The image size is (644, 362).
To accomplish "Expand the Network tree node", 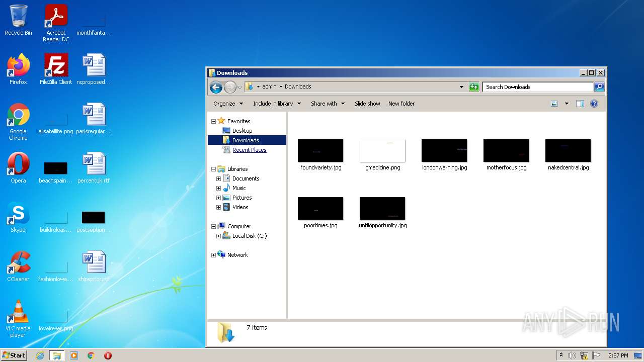I will click(x=213, y=255).
